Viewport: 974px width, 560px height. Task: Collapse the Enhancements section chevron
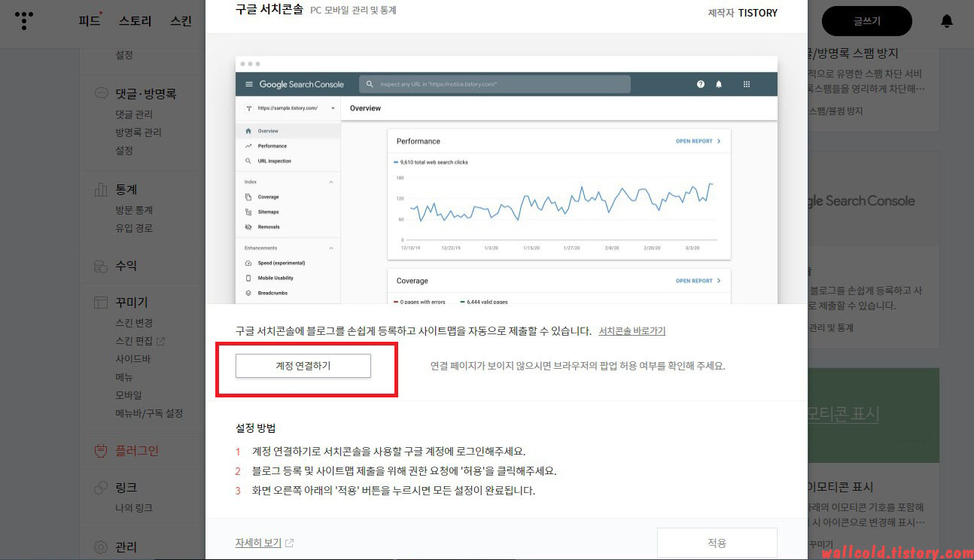(331, 248)
